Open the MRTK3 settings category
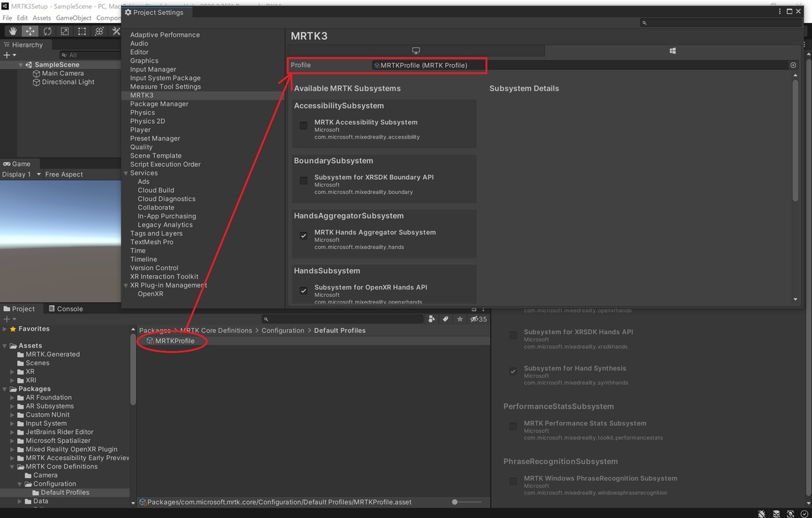The height and width of the screenshot is (518, 812). pos(142,95)
